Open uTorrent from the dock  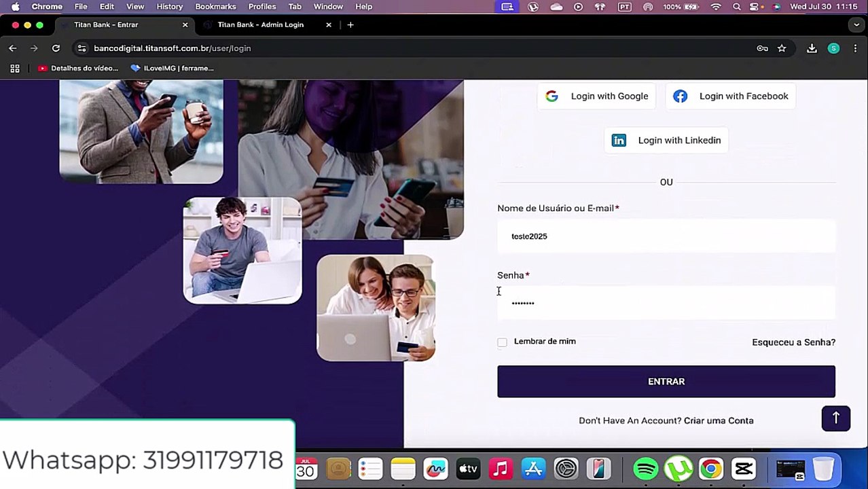coord(679,469)
